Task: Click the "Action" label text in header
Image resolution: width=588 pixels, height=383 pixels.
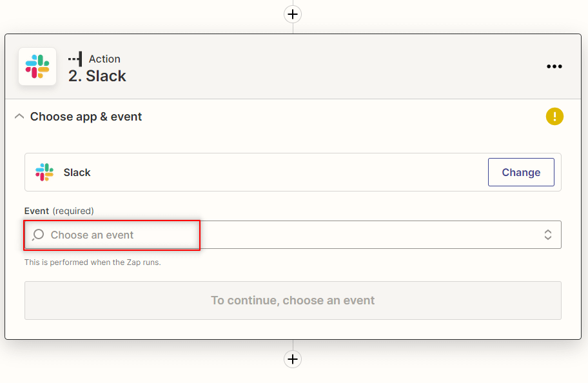Action: pos(104,59)
